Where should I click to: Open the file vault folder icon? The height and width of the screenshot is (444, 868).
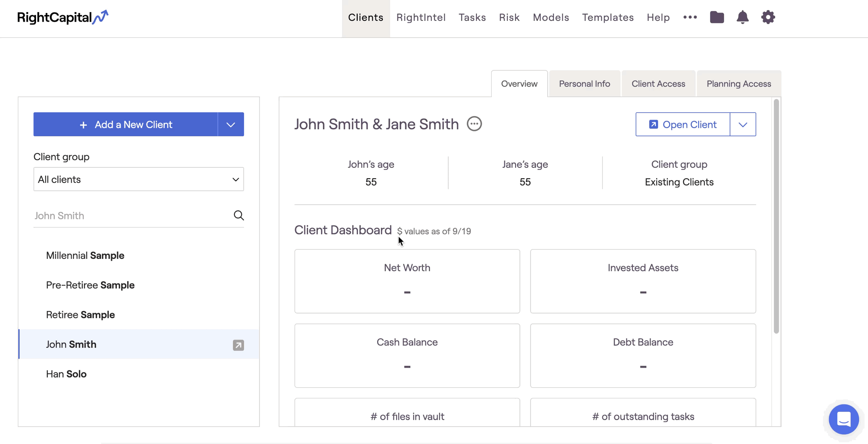[717, 17]
